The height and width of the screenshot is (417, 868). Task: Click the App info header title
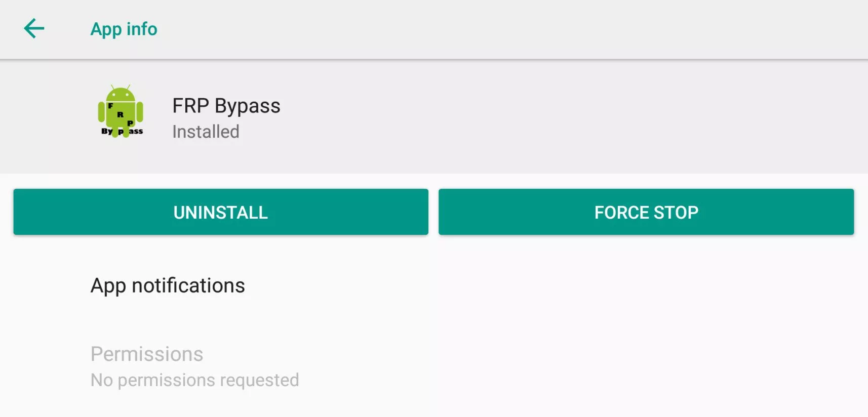pos(124,29)
